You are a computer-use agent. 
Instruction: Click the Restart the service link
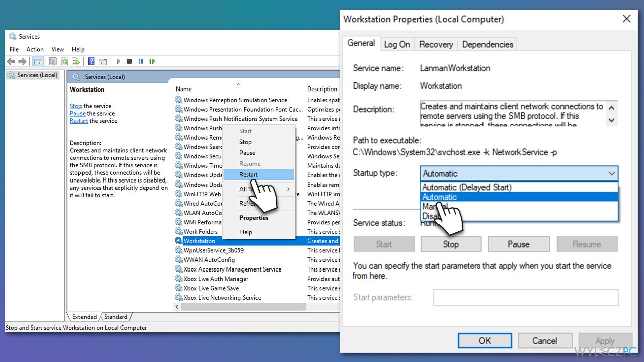click(79, 121)
